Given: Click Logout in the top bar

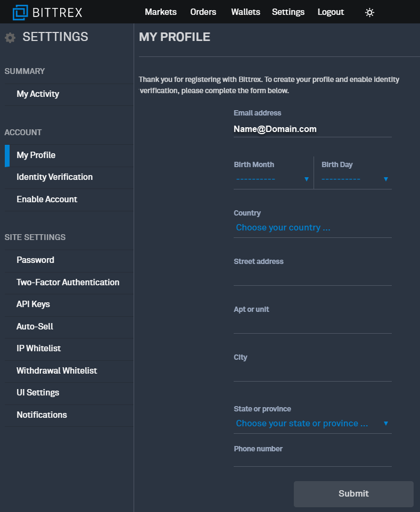Looking at the screenshot, I should [331, 12].
